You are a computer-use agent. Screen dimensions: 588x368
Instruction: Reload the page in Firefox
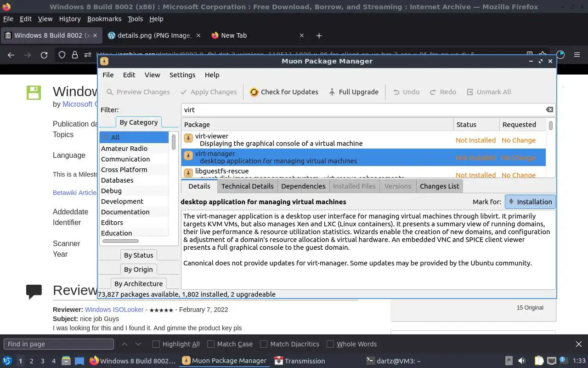pos(44,55)
